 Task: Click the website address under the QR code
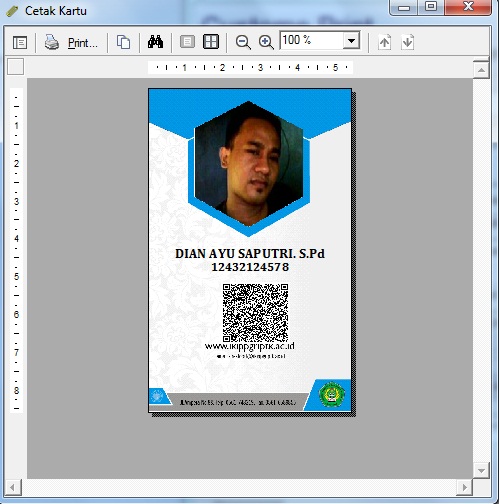pos(250,346)
